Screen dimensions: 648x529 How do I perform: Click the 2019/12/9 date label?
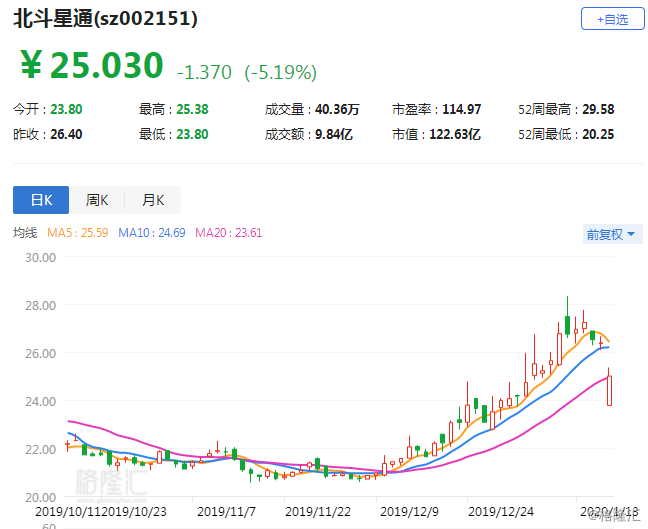click(x=409, y=512)
